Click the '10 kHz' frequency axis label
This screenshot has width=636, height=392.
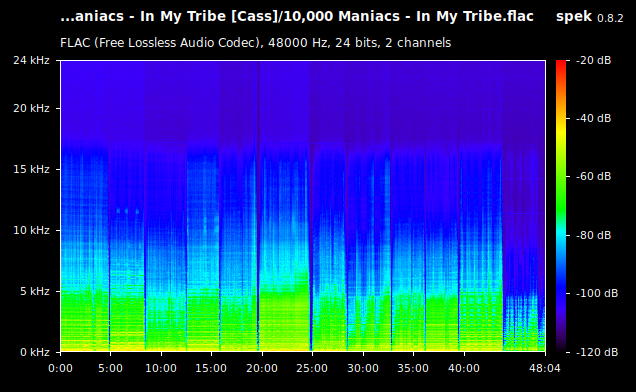31,230
